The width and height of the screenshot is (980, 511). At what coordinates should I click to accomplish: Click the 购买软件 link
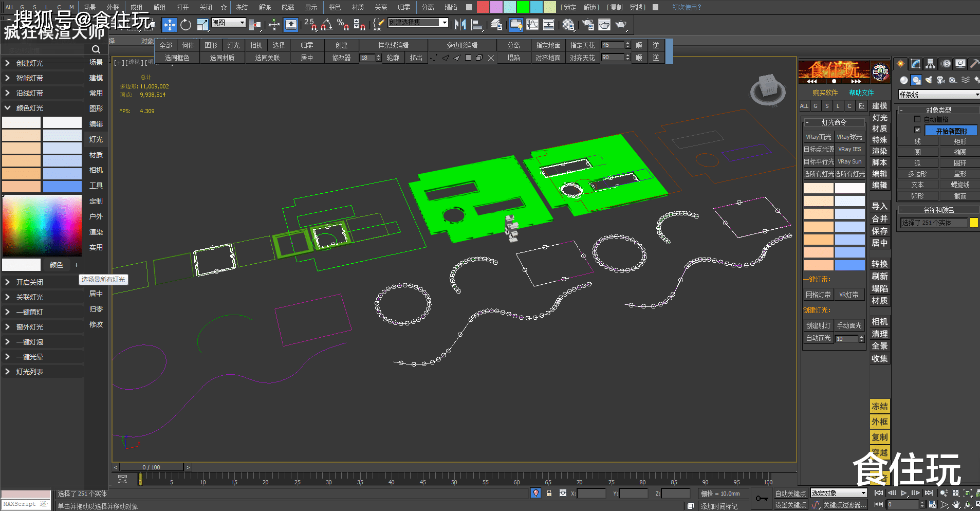(x=825, y=93)
